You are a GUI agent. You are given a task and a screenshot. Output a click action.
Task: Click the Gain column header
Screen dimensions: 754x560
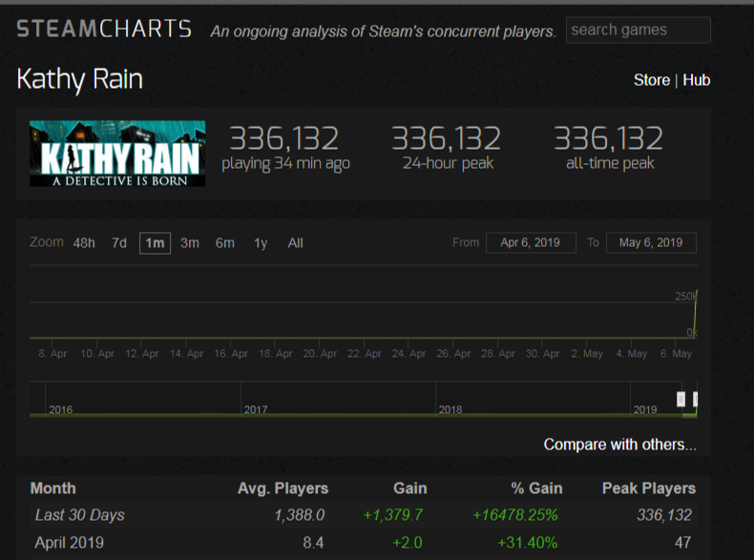coord(409,488)
